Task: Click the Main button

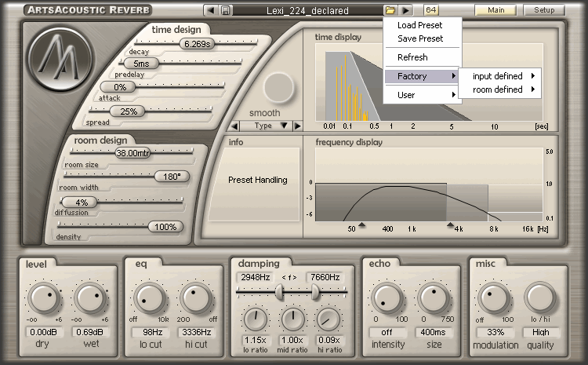Action: 495,10
